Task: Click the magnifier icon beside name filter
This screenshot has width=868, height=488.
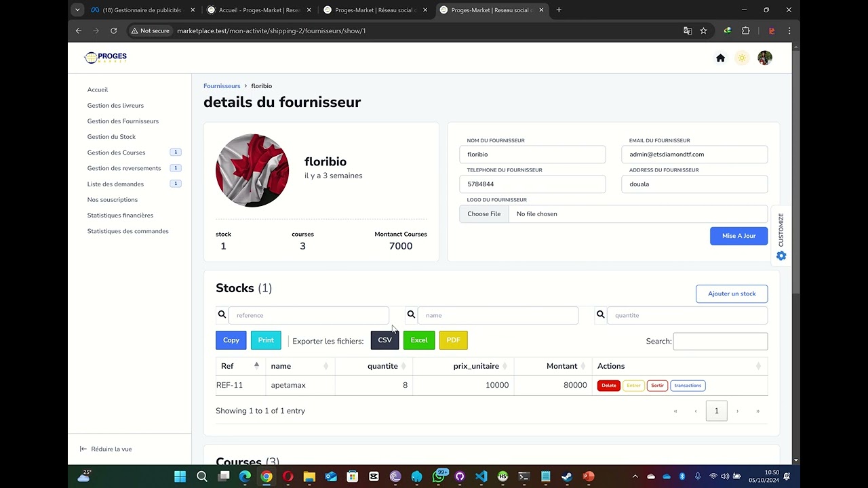Action: 410,314
